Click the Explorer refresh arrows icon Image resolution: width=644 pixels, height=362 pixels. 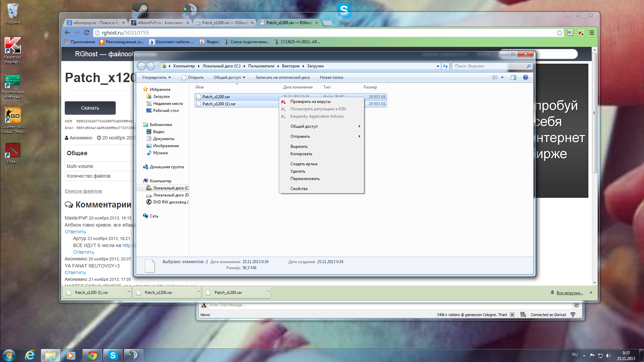pyautogui.click(x=445, y=66)
